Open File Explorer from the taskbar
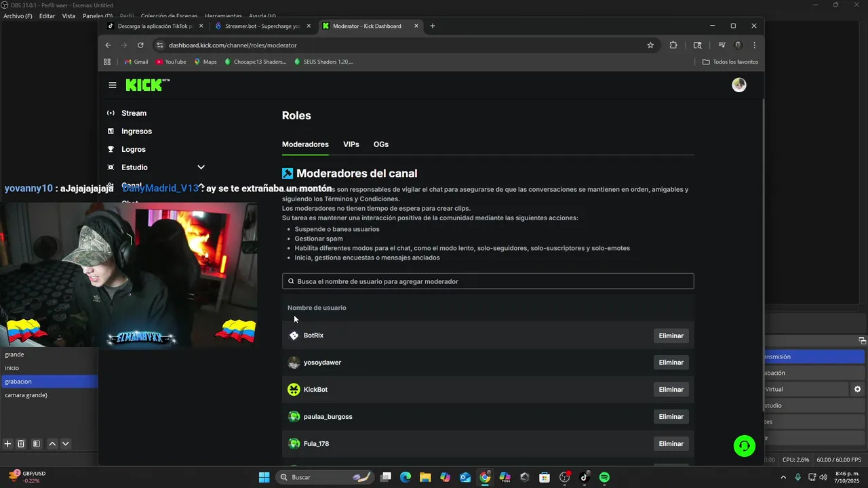Image resolution: width=868 pixels, height=488 pixels. [425, 477]
